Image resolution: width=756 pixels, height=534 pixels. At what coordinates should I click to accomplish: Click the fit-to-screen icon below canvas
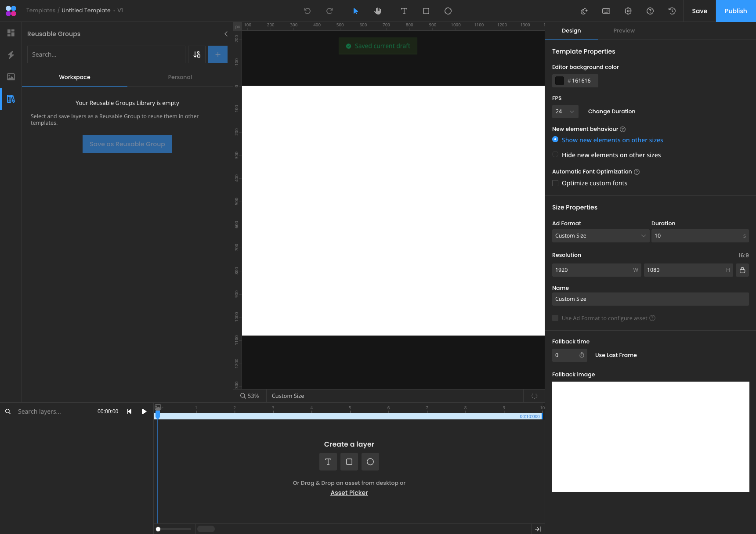534,396
